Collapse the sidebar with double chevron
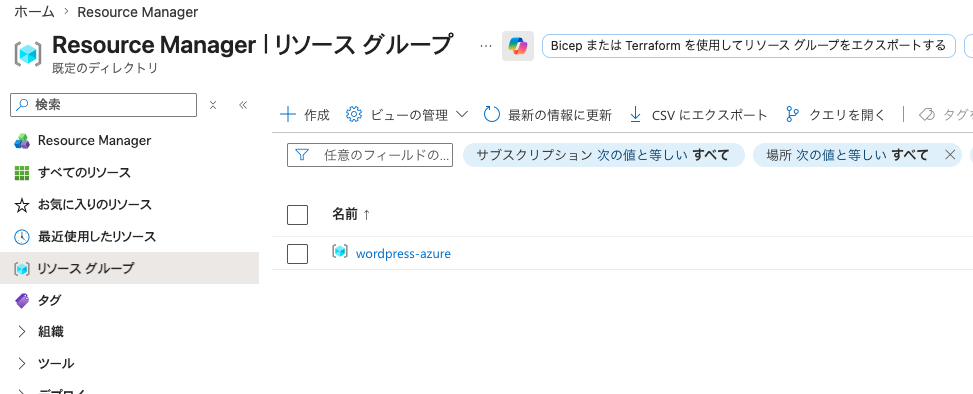The height and width of the screenshot is (394, 973). tap(243, 105)
